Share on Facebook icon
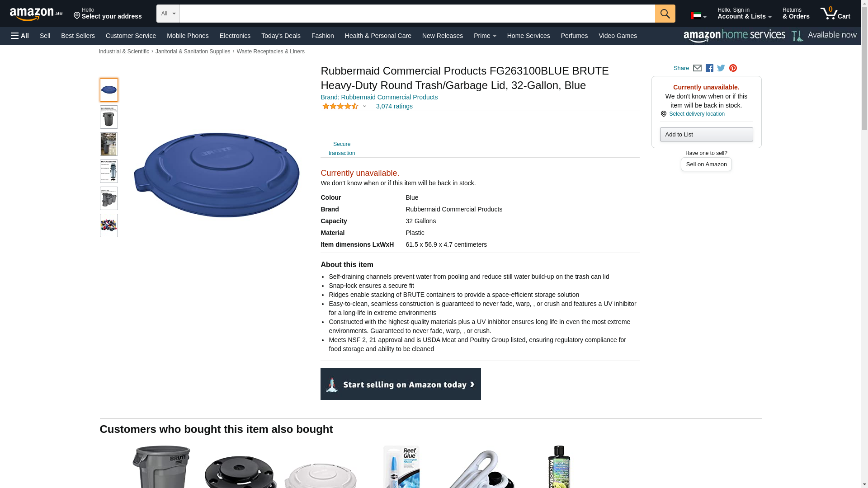This screenshot has height=488, width=868. (709, 68)
